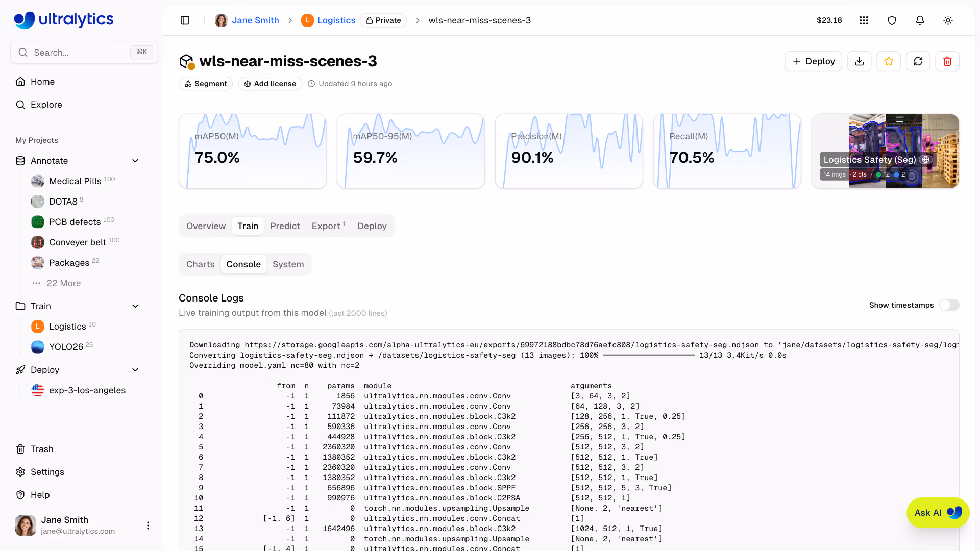Toggle the sidebar panel icon
The image size is (980, 551).
tap(185, 20)
